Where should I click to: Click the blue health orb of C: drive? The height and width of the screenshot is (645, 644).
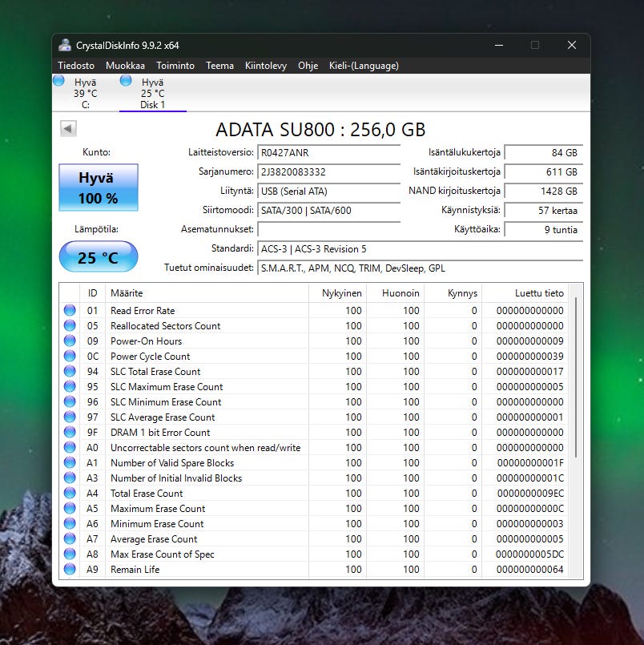[x=58, y=81]
